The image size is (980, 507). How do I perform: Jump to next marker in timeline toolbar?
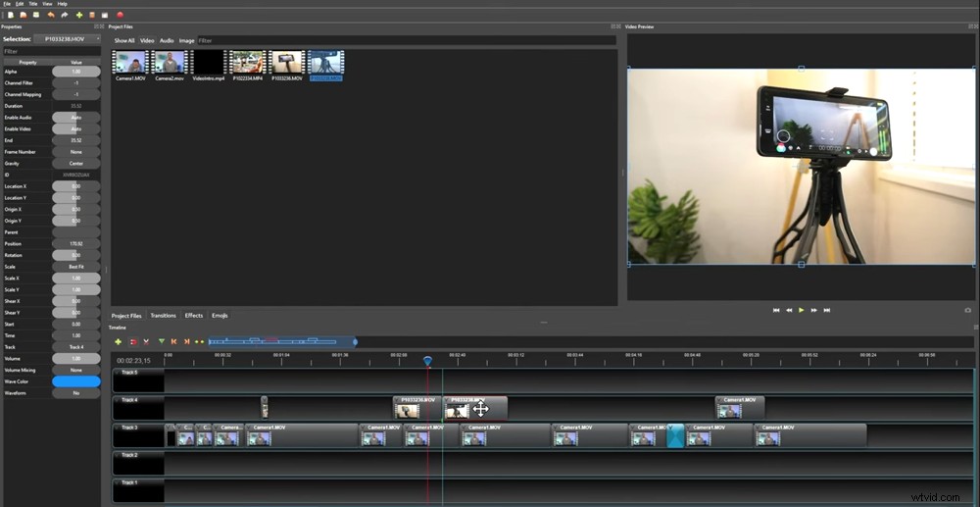(186, 342)
